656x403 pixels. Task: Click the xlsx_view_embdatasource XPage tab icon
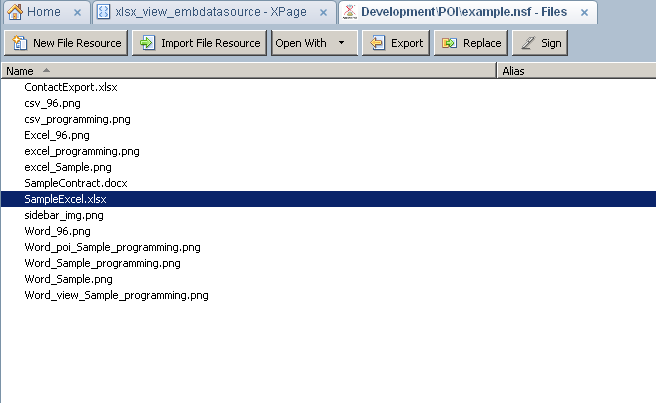pyautogui.click(x=103, y=12)
